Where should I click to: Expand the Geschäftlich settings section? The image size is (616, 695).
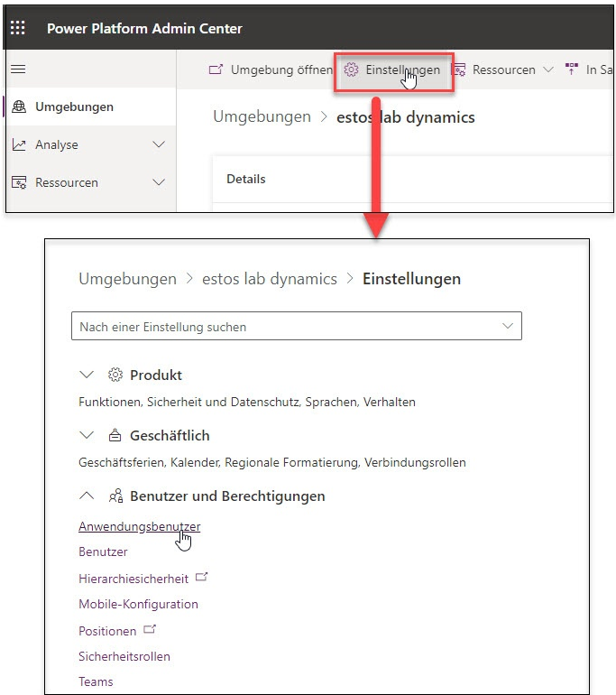click(x=87, y=435)
